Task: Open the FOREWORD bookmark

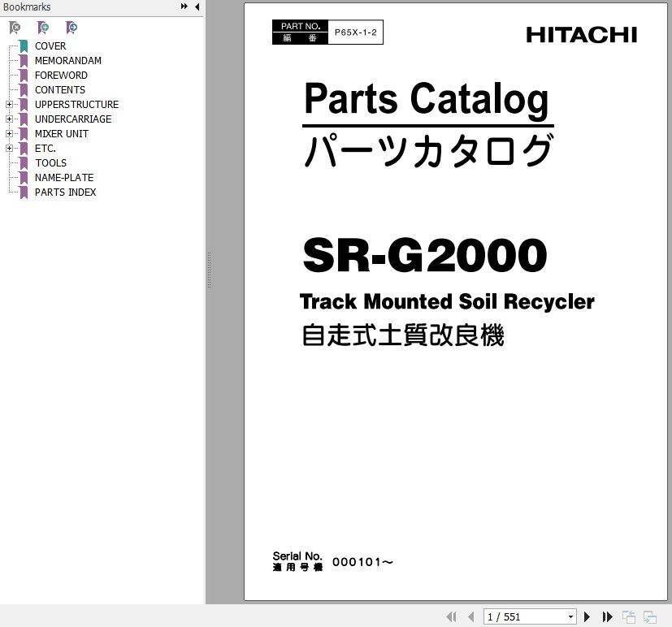Action: coord(61,76)
